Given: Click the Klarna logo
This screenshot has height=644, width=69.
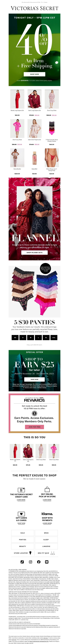Looking at the screenshot, I should [x=47, y=514].
